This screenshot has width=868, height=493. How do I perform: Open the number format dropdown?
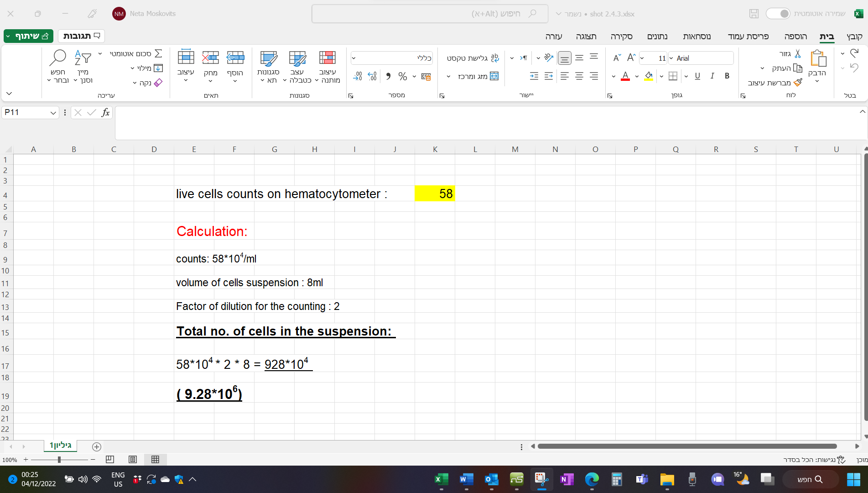353,58
